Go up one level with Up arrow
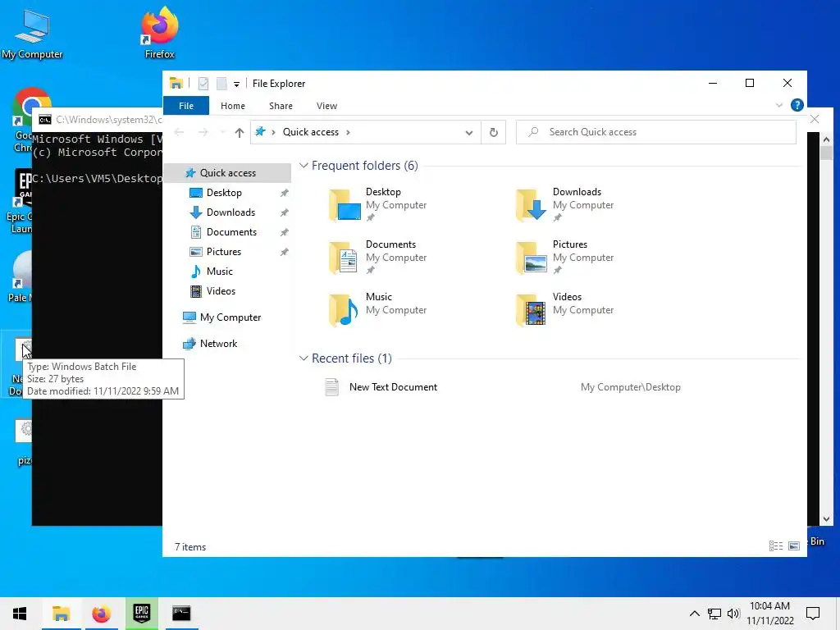This screenshot has height=630, width=840. tap(240, 132)
